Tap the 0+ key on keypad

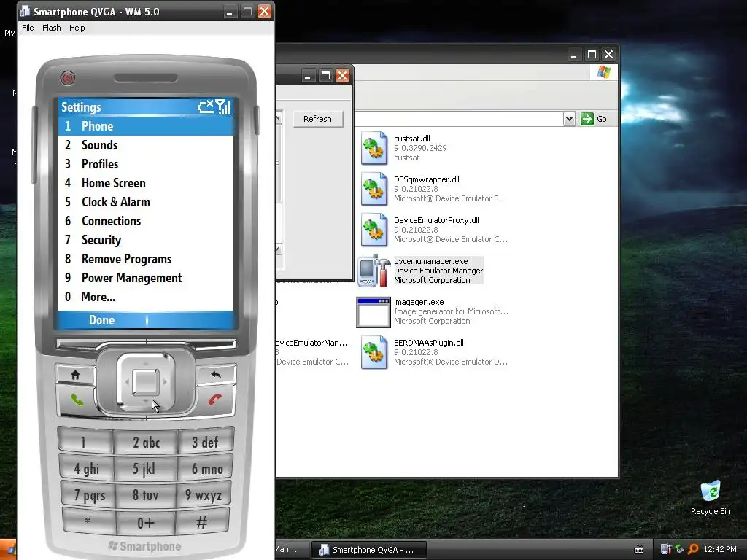(x=145, y=522)
